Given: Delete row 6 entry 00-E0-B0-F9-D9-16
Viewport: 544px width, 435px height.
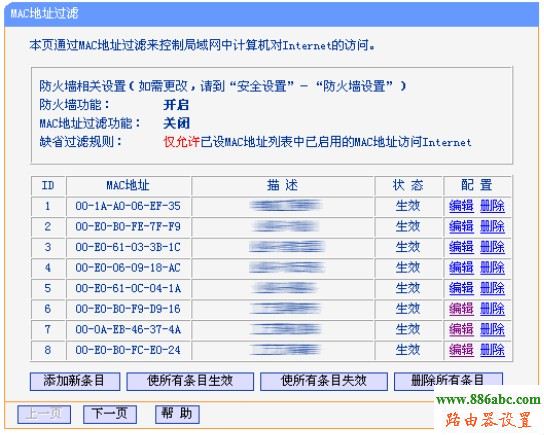Looking at the screenshot, I should [492, 308].
